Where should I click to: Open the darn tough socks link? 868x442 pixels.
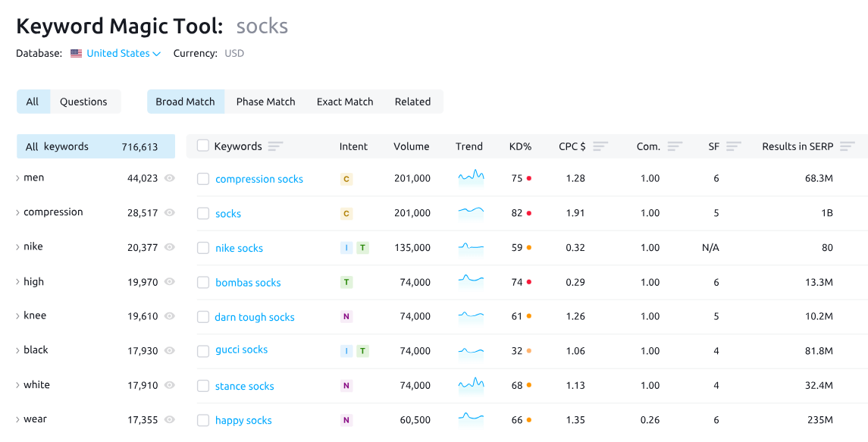pyautogui.click(x=255, y=317)
